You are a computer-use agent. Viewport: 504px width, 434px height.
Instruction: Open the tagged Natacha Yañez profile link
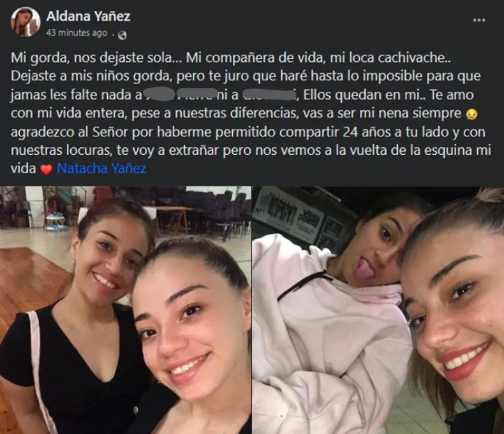[101, 168]
